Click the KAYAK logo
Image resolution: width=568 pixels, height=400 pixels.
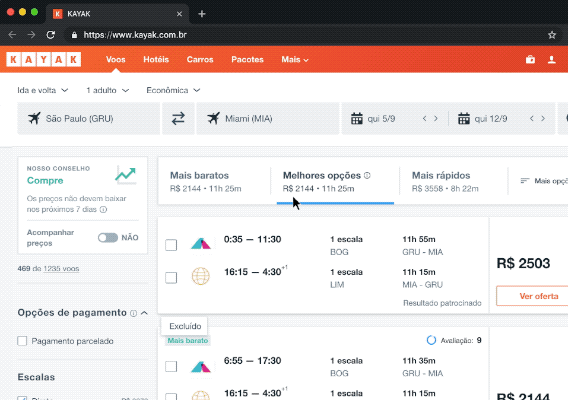click(x=43, y=59)
